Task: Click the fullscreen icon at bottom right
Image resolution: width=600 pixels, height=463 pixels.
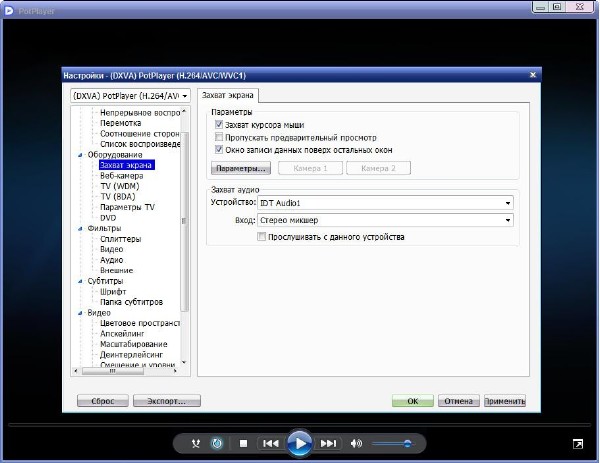Action: coord(578,443)
